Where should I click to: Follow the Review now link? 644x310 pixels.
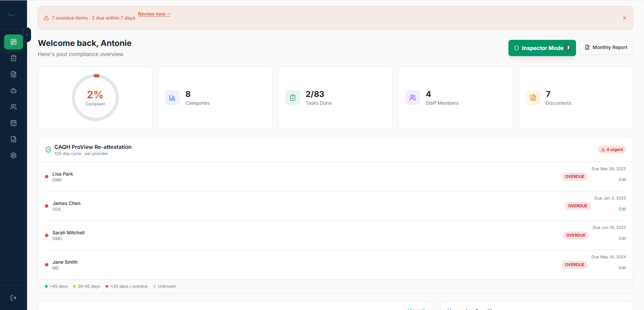[154, 14]
